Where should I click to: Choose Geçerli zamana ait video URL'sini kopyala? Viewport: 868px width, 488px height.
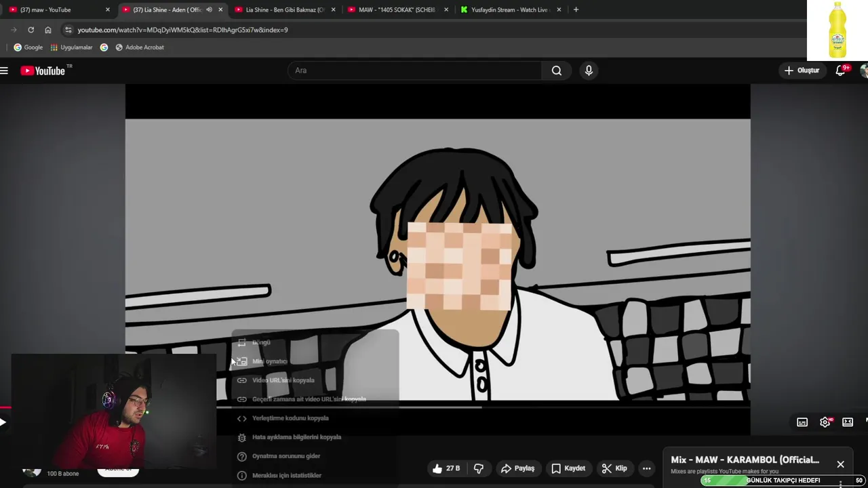315,399
